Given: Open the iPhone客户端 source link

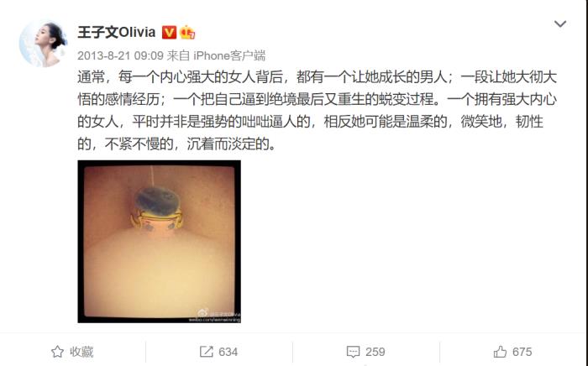Looking at the screenshot, I should click(x=229, y=55).
